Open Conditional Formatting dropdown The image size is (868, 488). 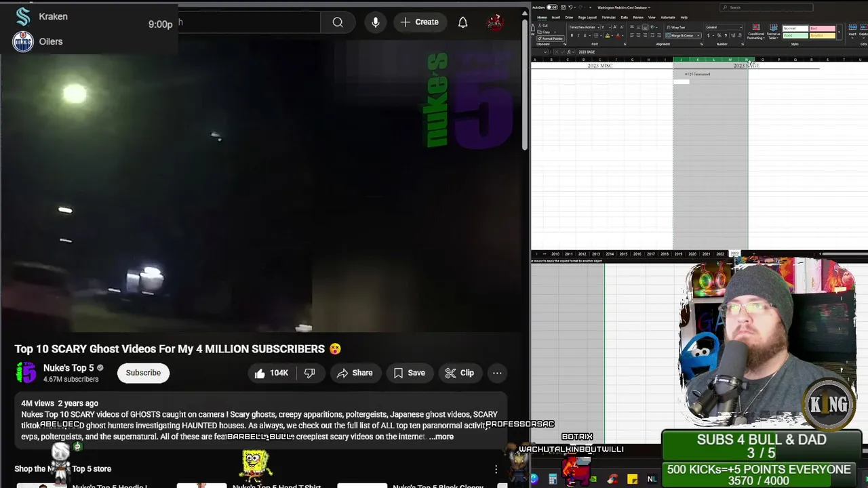[756, 32]
